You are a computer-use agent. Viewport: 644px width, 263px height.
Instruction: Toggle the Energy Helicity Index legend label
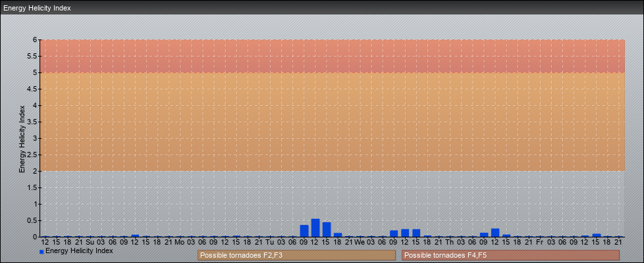click(x=79, y=251)
